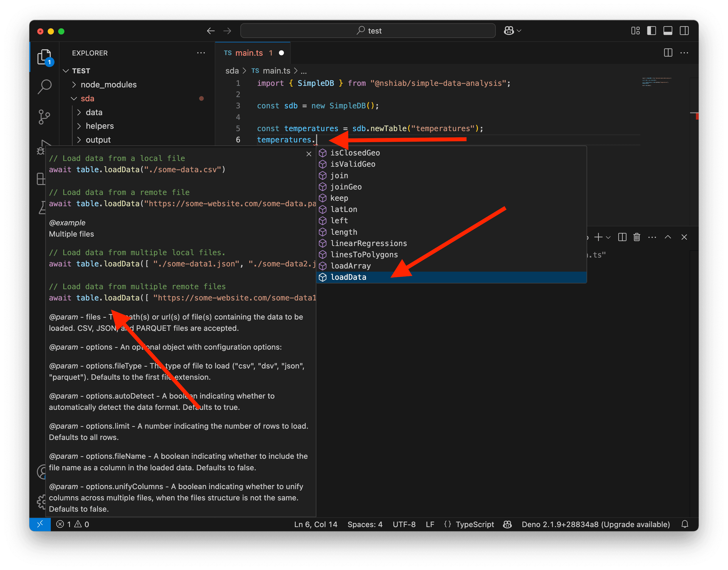728x570 pixels.
Task: Toggle the Secondary Side Bar
Action: coord(684,31)
